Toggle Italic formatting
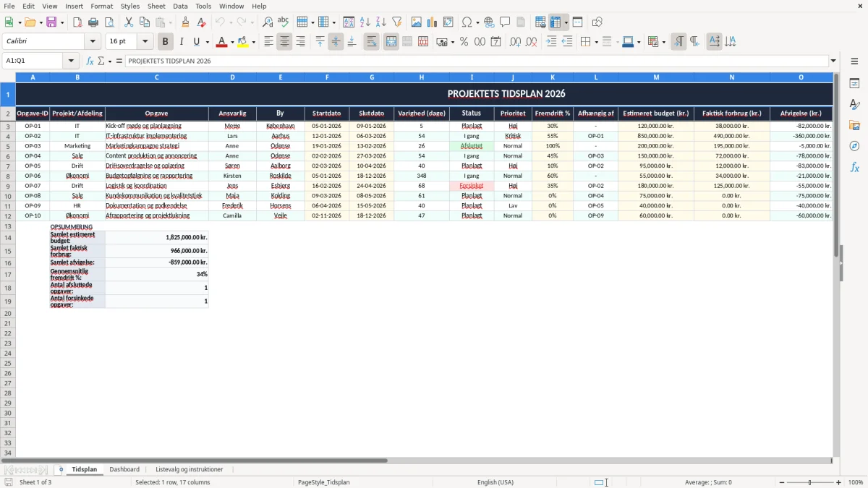This screenshot has height=488, width=868. 181,42
